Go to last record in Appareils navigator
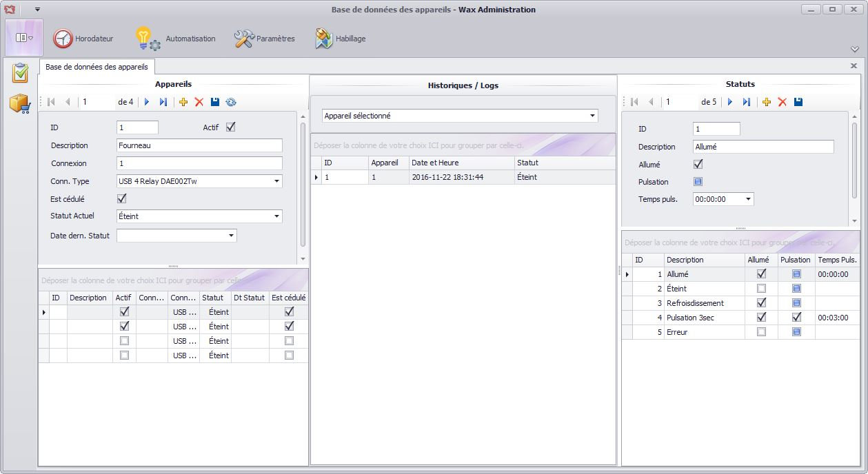 click(x=163, y=102)
